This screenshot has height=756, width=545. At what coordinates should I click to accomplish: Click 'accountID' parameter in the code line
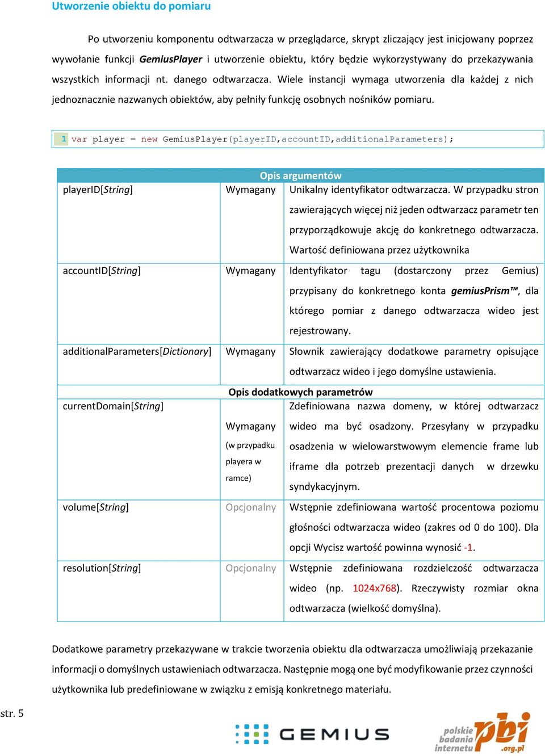coord(306,139)
